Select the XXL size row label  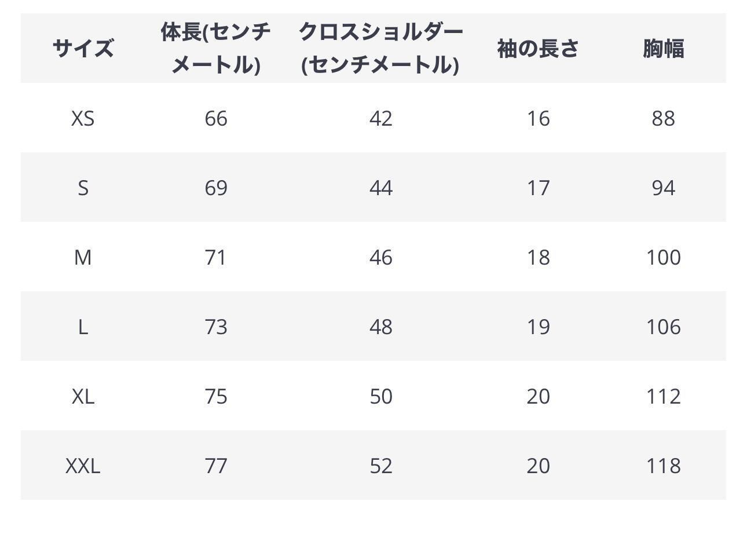(x=83, y=466)
